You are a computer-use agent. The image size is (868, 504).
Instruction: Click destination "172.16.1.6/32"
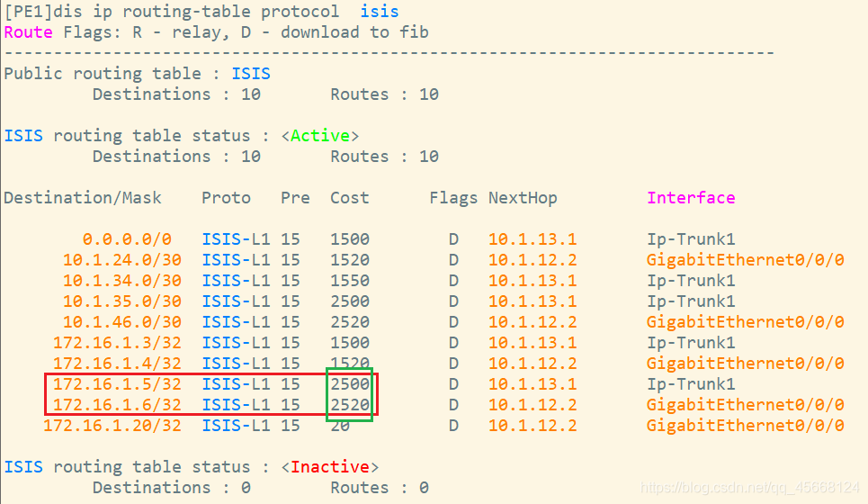[117, 405]
